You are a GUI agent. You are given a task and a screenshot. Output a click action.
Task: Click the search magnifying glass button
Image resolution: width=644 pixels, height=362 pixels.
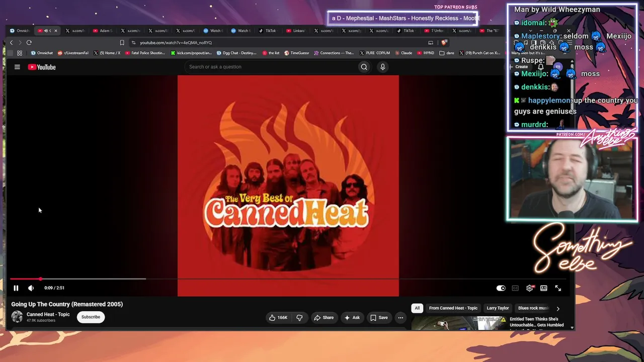[x=364, y=67]
